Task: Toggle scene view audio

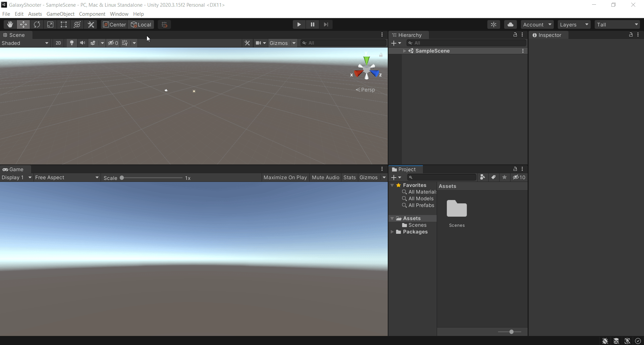Action: tap(83, 43)
